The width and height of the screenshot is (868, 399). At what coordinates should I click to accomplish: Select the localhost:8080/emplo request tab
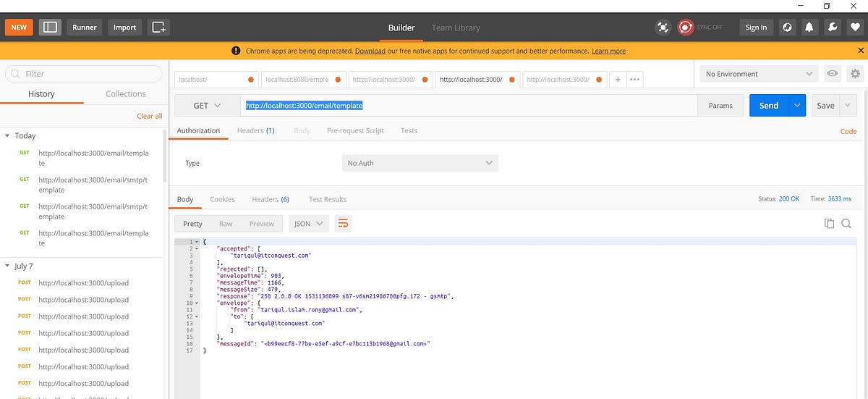(x=303, y=80)
